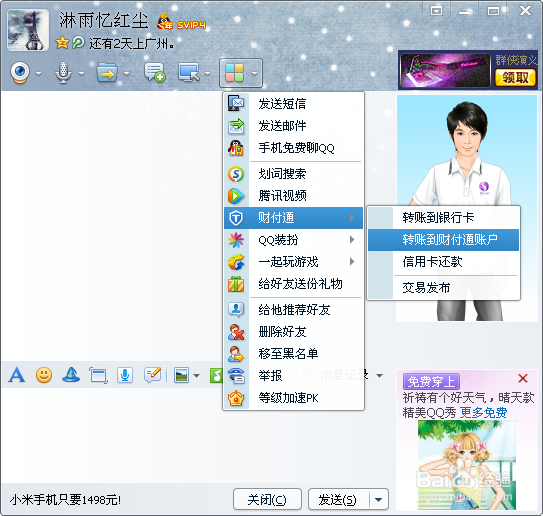Open webcam call options dropdown arrow

pyautogui.click(x=38, y=73)
